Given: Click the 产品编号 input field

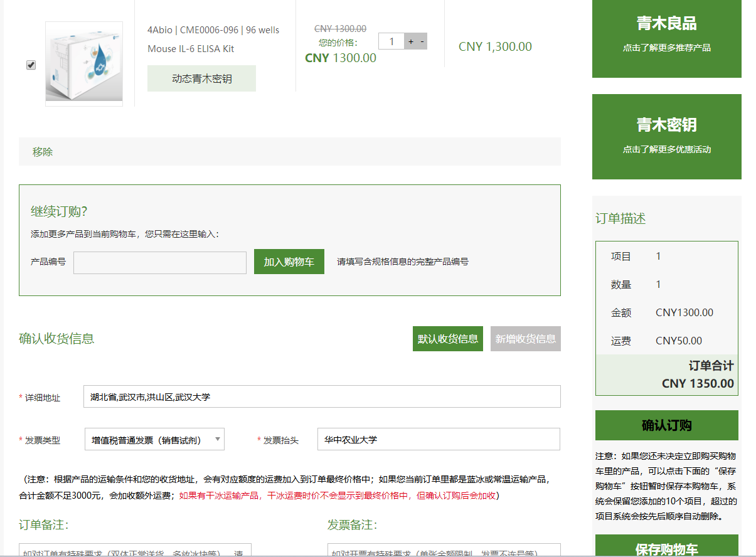Looking at the screenshot, I should click(x=159, y=263).
